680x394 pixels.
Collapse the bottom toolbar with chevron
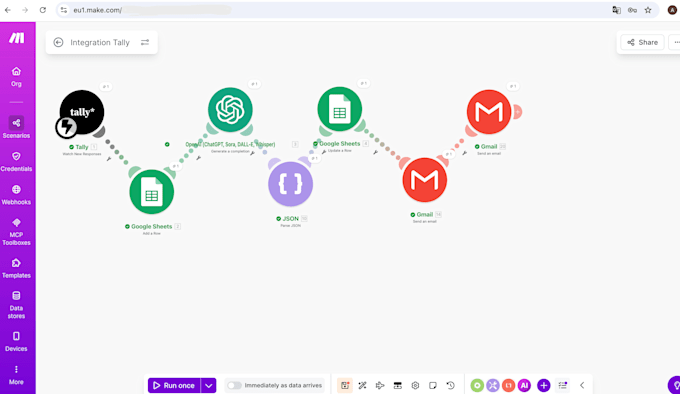[x=582, y=385]
